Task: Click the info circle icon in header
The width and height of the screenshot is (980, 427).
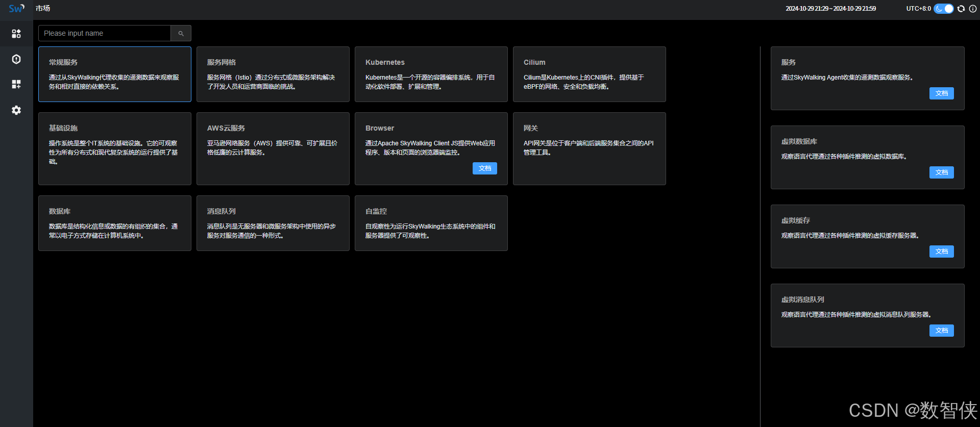Action: pyautogui.click(x=973, y=9)
